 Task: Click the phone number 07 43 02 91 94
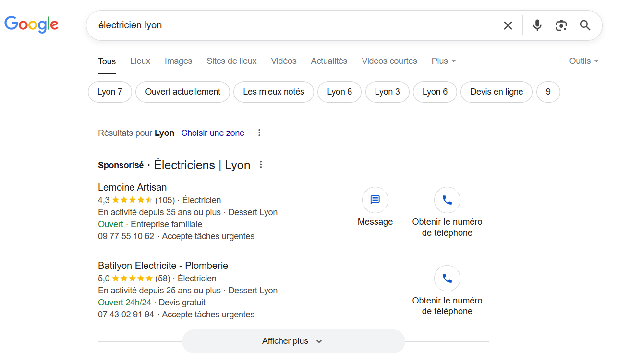(126, 315)
